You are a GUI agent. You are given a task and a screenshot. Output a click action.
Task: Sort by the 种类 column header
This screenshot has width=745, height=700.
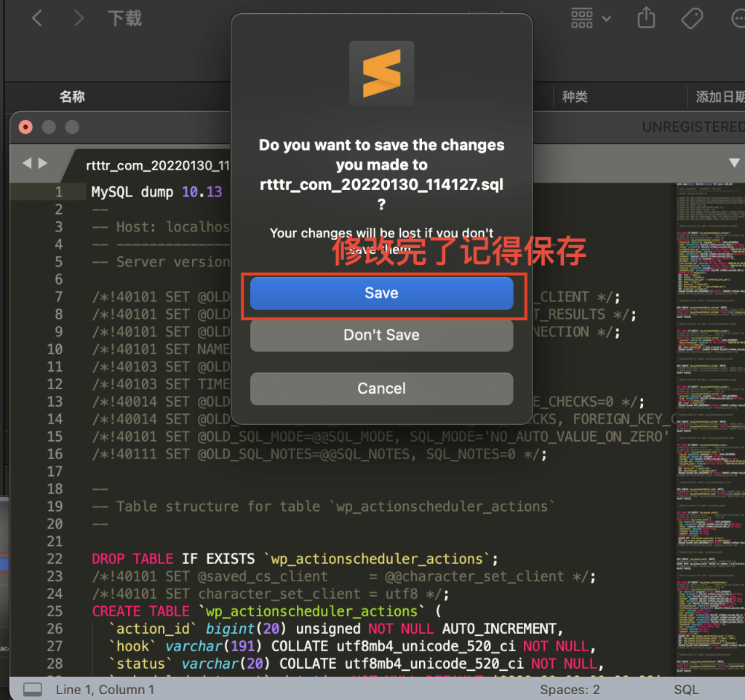[x=575, y=97]
